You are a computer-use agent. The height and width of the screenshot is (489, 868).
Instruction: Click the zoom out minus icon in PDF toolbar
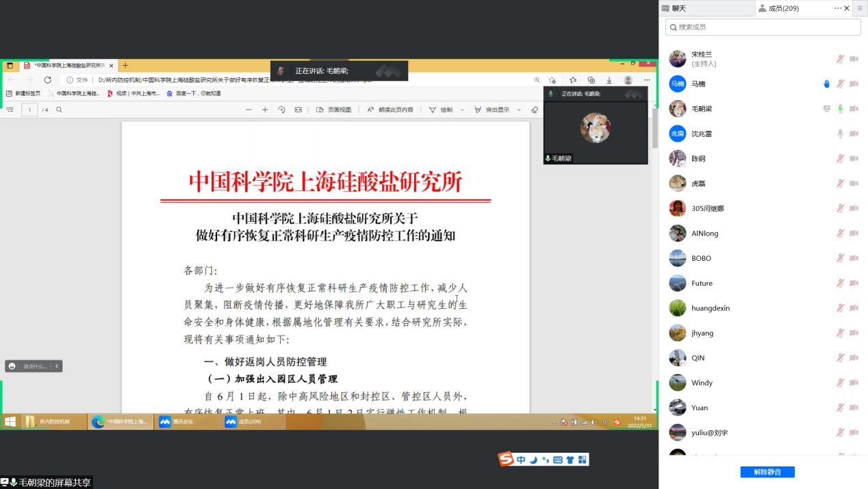click(248, 110)
